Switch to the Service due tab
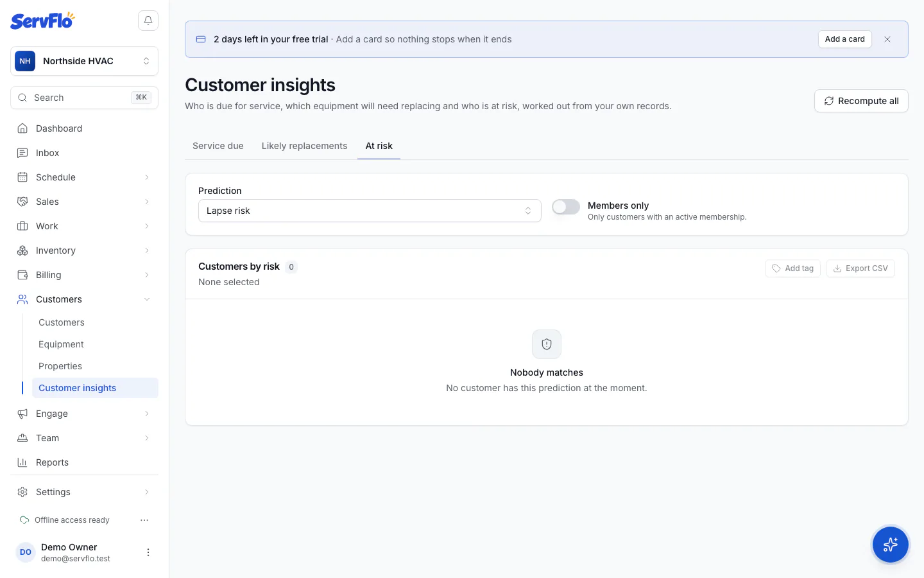Viewport: 924px width, 578px height. [x=218, y=146]
